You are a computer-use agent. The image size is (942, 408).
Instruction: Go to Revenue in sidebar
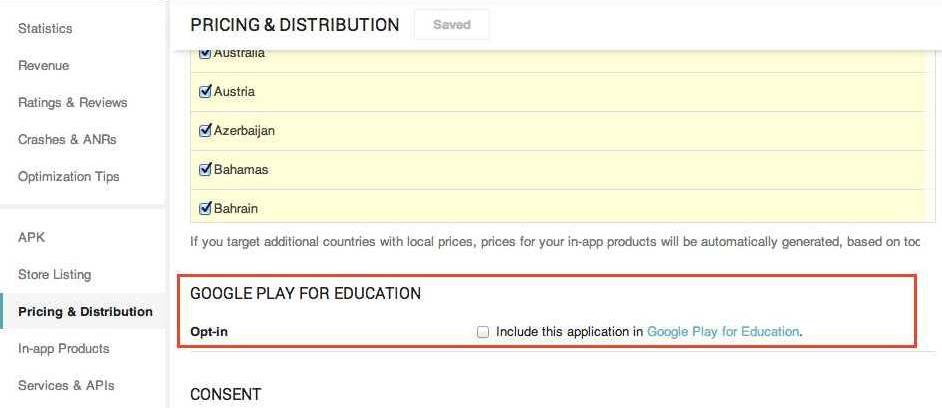click(x=43, y=65)
